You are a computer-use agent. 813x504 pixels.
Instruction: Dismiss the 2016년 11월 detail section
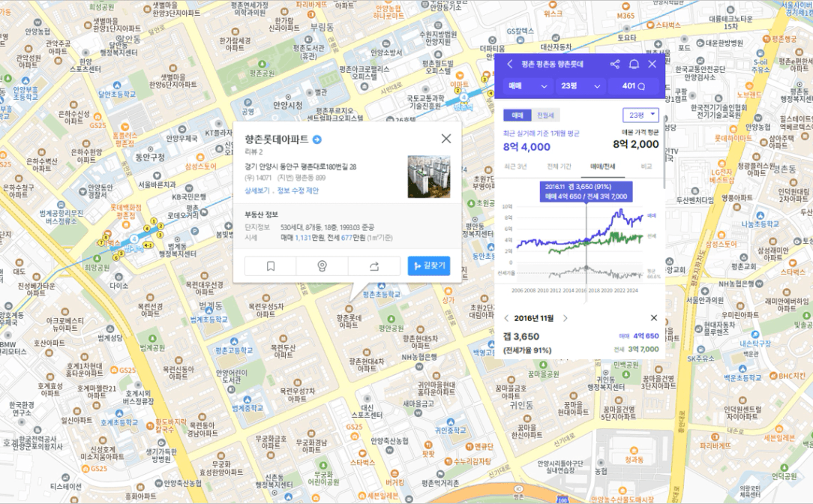point(654,318)
